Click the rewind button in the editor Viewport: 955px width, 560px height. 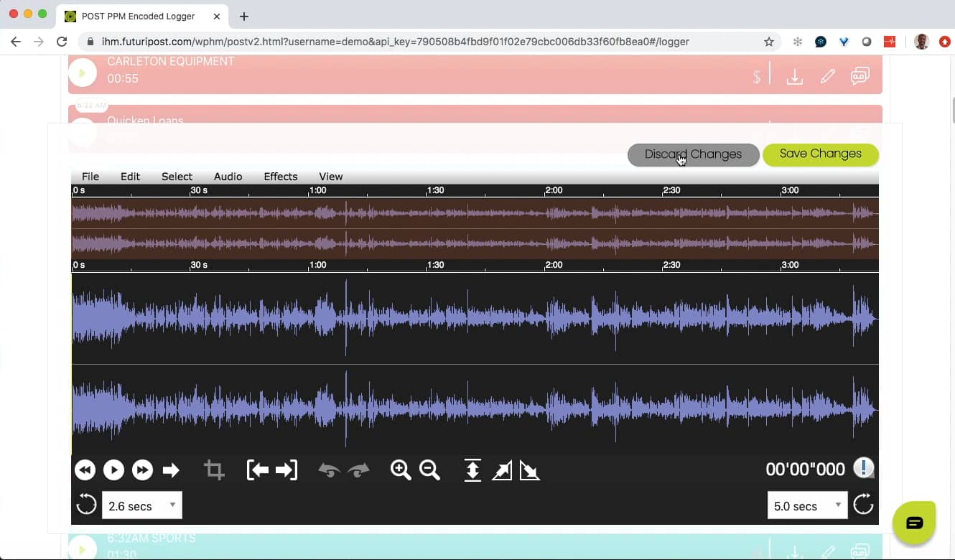coord(85,470)
